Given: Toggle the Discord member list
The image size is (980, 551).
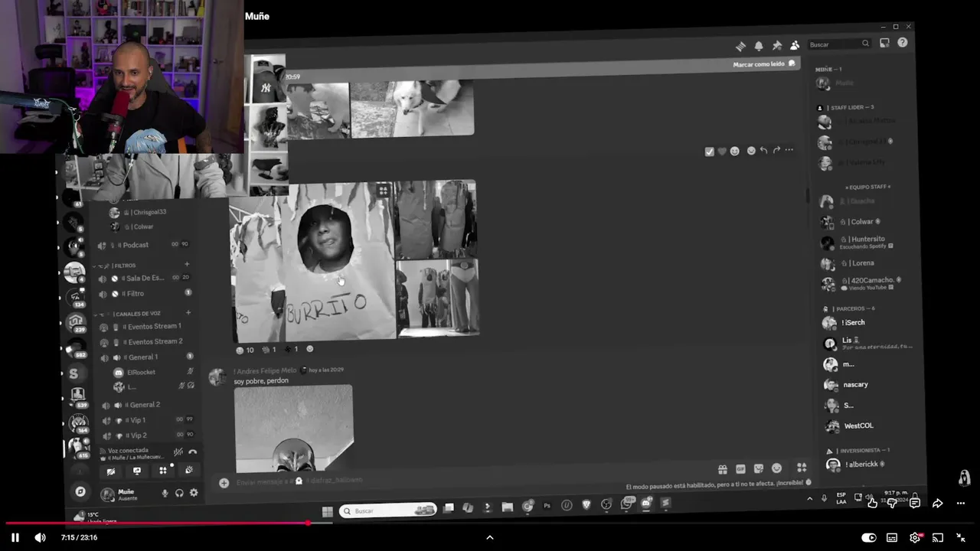Looking at the screenshot, I should click(x=795, y=45).
